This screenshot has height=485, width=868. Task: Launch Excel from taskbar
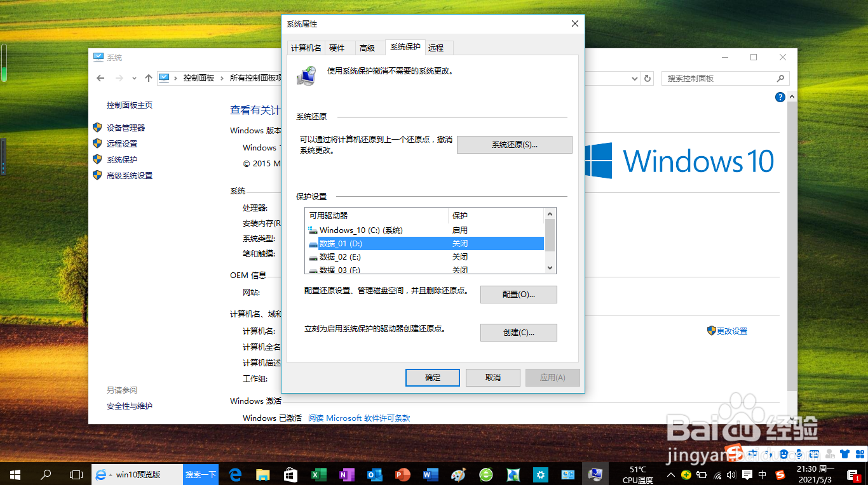[318, 474]
